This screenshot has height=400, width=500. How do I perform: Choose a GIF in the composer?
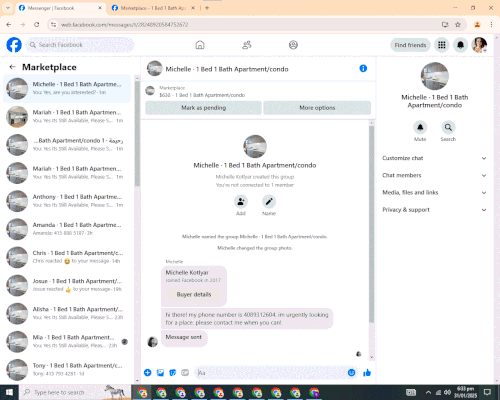[185, 373]
